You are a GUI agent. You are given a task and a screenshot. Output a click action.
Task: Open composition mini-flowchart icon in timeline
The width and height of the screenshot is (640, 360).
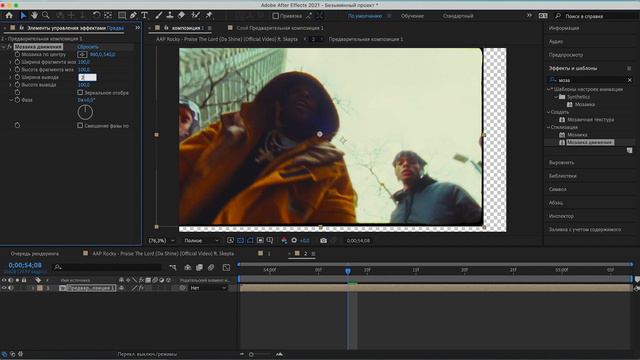[173, 267]
